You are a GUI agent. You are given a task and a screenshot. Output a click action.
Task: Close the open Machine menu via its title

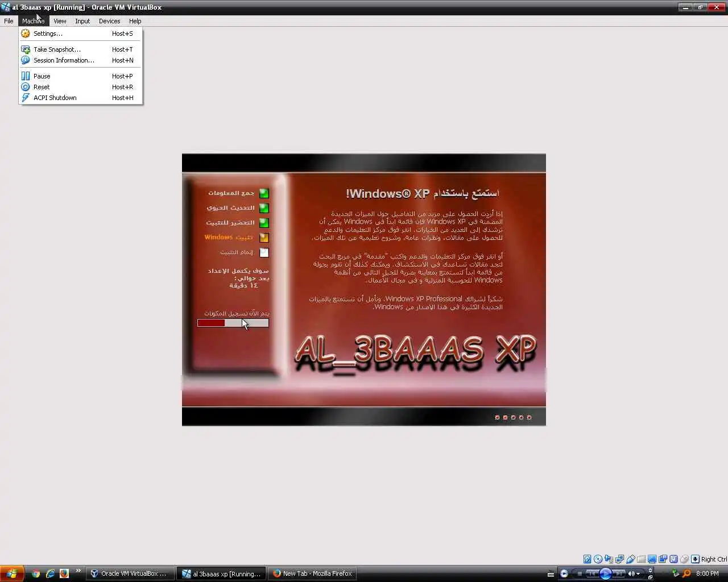click(34, 21)
